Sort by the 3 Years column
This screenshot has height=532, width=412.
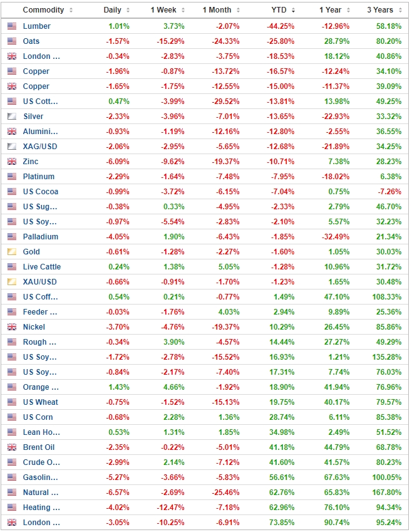click(x=380, y=10)
